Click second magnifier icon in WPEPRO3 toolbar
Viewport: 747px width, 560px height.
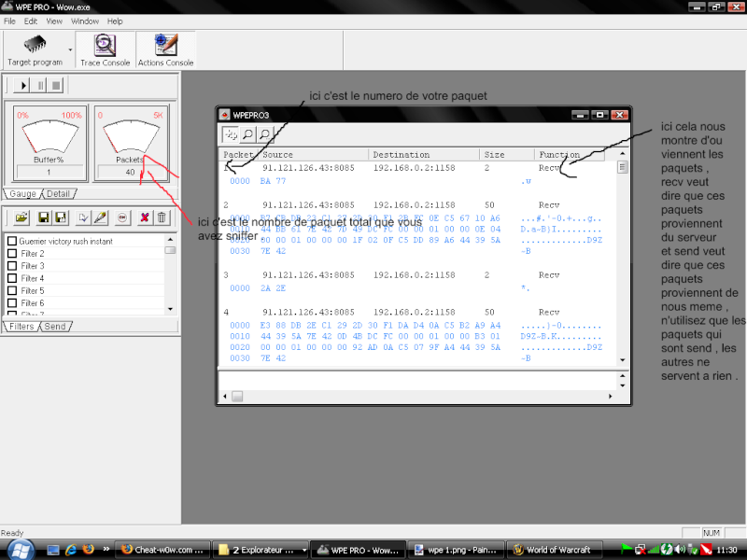click(265, 134)
